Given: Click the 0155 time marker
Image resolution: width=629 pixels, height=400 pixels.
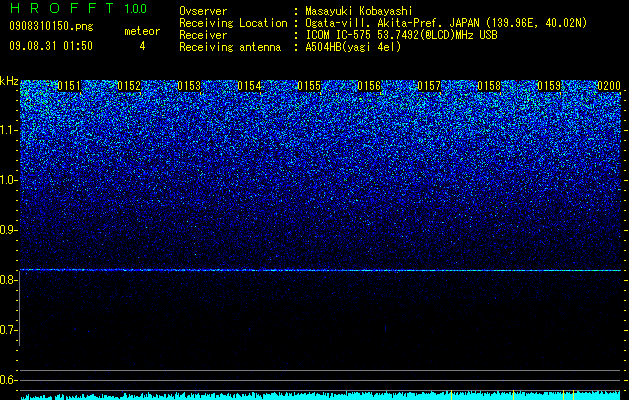Looking at the screenshot, I should tap(309, 86).
